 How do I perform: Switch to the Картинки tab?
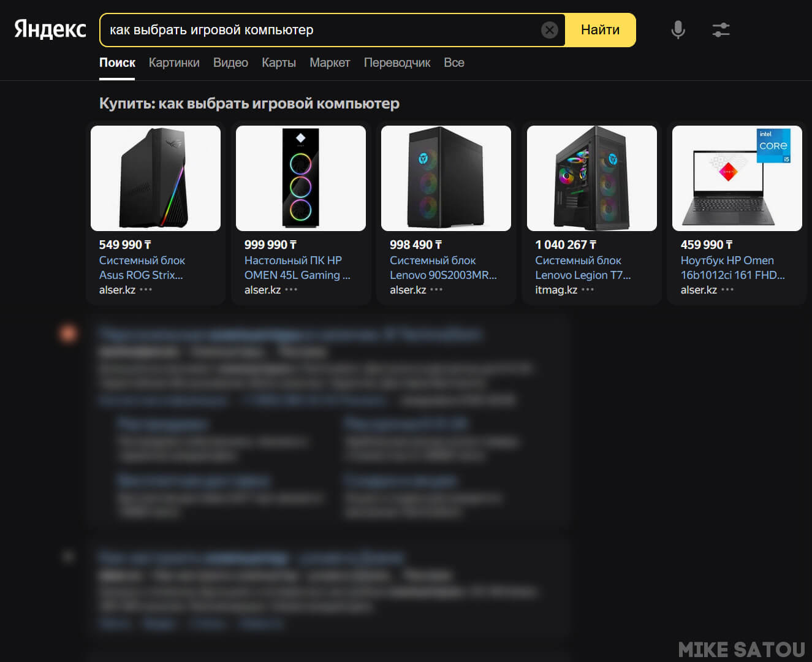click(174, 63)
